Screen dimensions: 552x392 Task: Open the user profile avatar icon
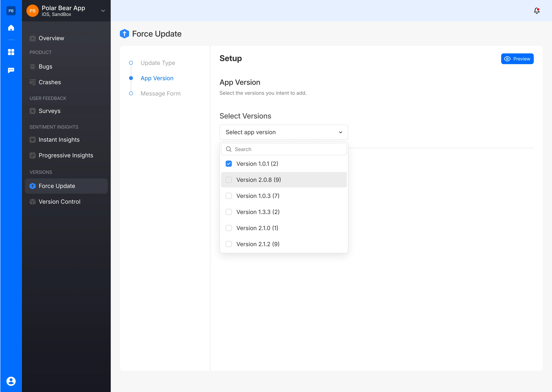11,381
